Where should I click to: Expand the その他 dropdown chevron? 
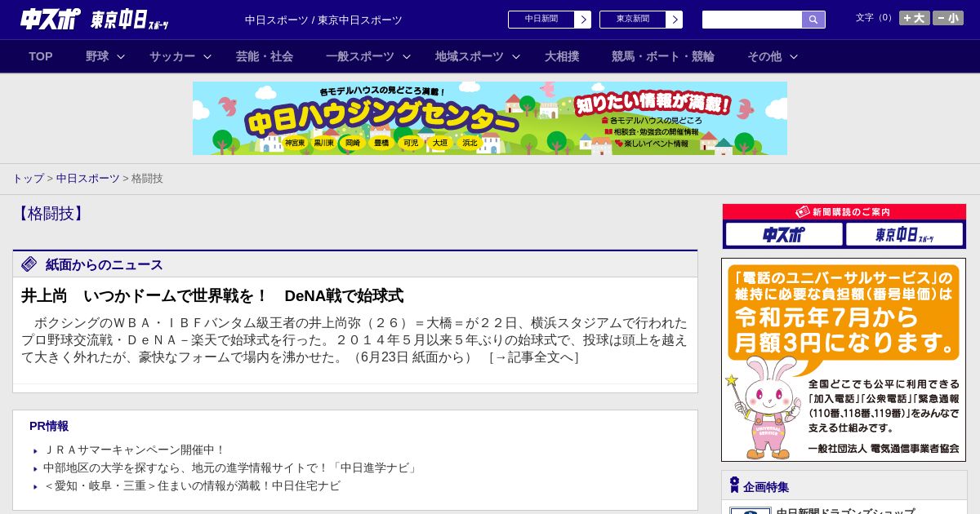(794, 56)
